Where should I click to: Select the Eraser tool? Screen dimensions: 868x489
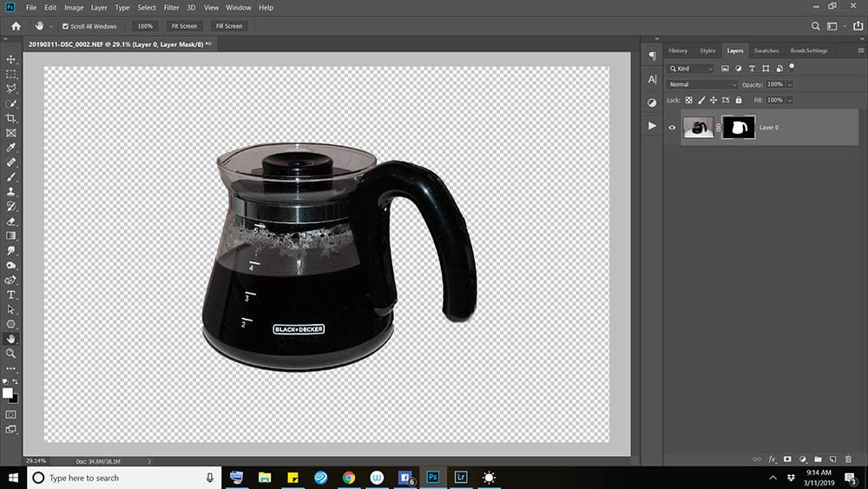pyautogui.click(x=10, y=221)
